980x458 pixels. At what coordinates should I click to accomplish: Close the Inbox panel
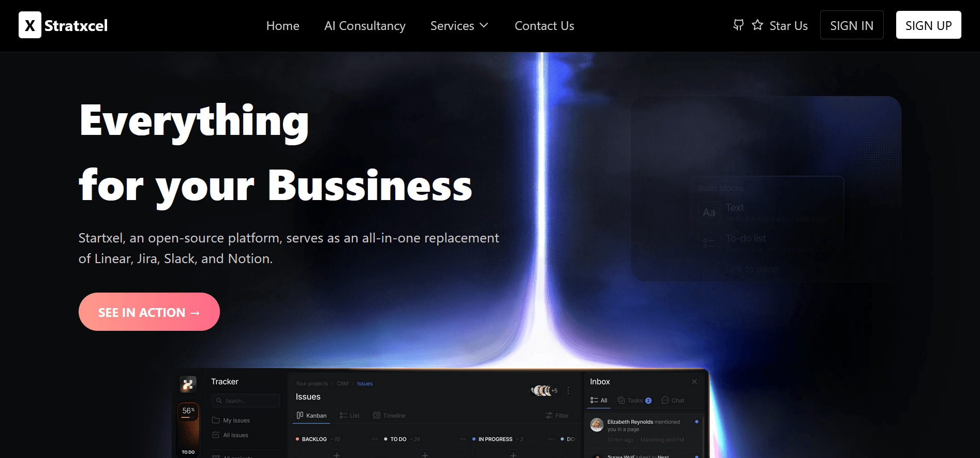point(694,381)
